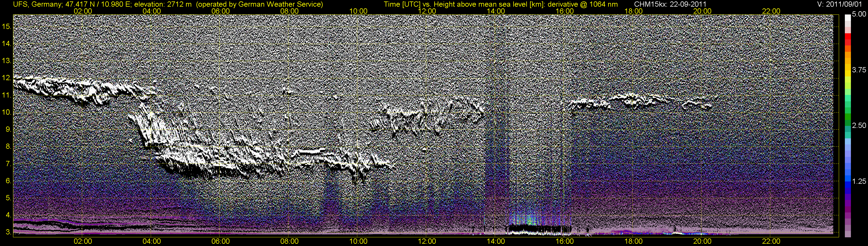Screen dimensions: 868x246
Task: Click the 14:00 label on bottom time axis
Action: point(496,241)
